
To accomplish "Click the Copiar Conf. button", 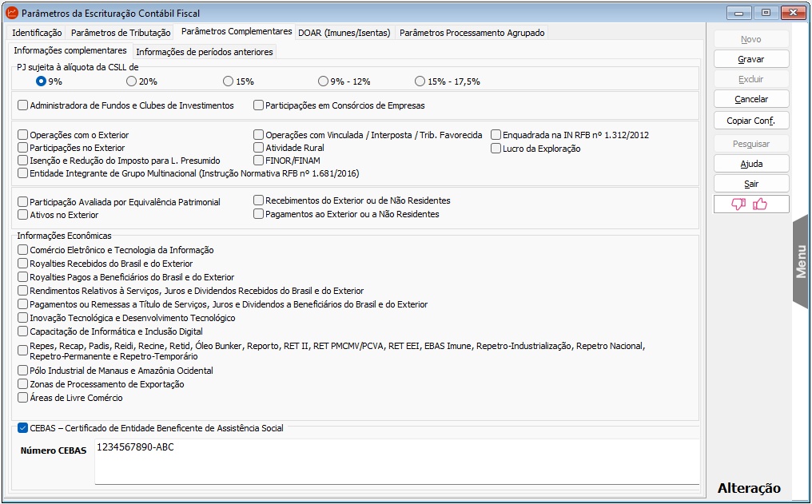I will point(751,121).
